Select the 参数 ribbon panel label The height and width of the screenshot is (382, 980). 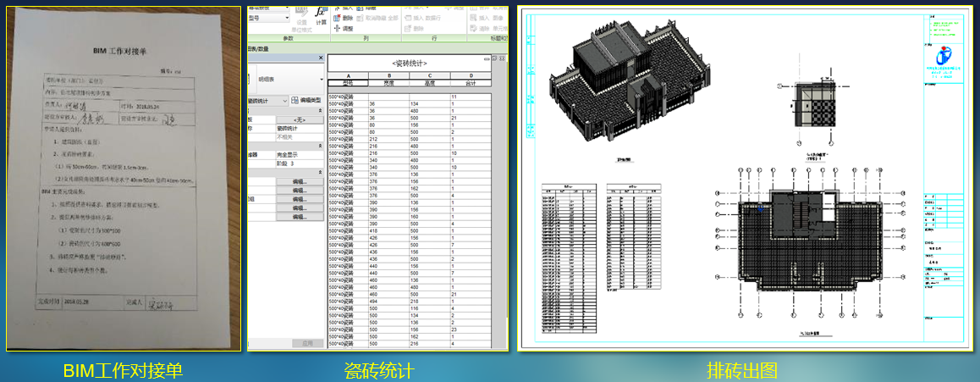[x=288, y=38]
